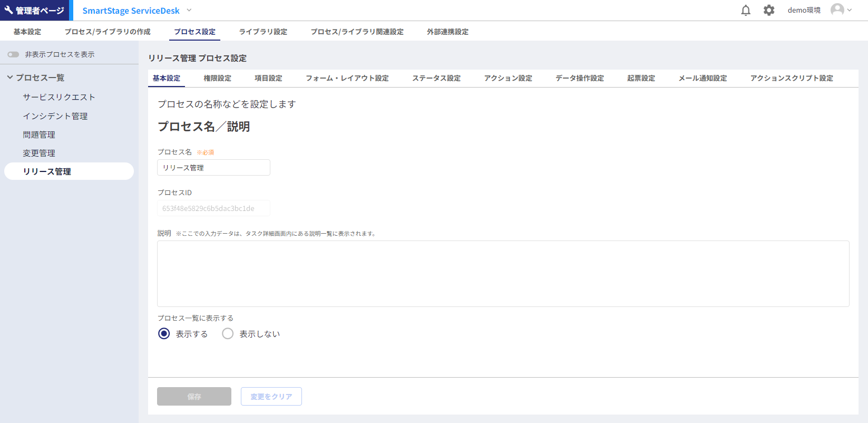The height and width of the screenshot is (423, 868).
Task: Click the wrench admin page icon
Action: (x=8, y=11)
